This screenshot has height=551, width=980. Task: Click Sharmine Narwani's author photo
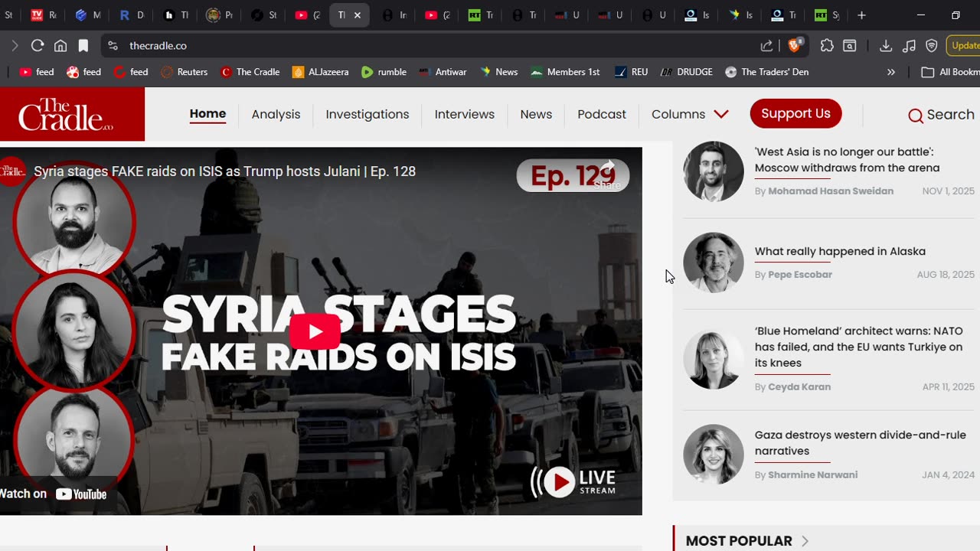click(x=714, y=455)
